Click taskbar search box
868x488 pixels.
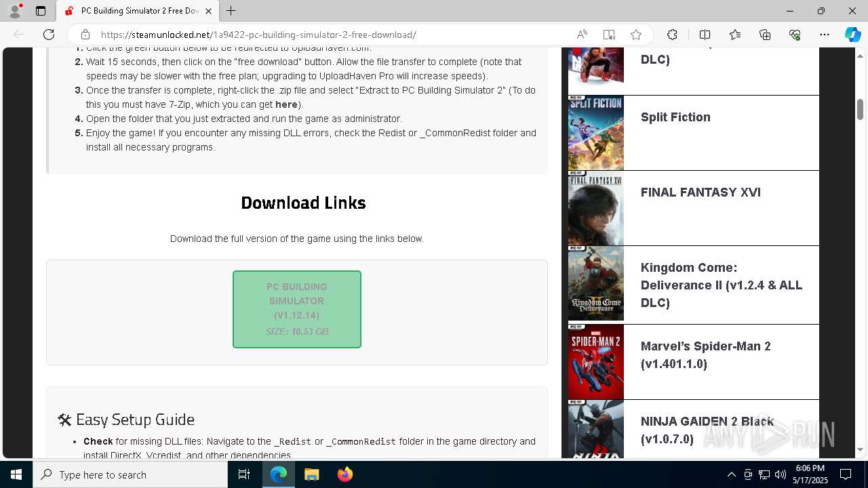(130, 474)
